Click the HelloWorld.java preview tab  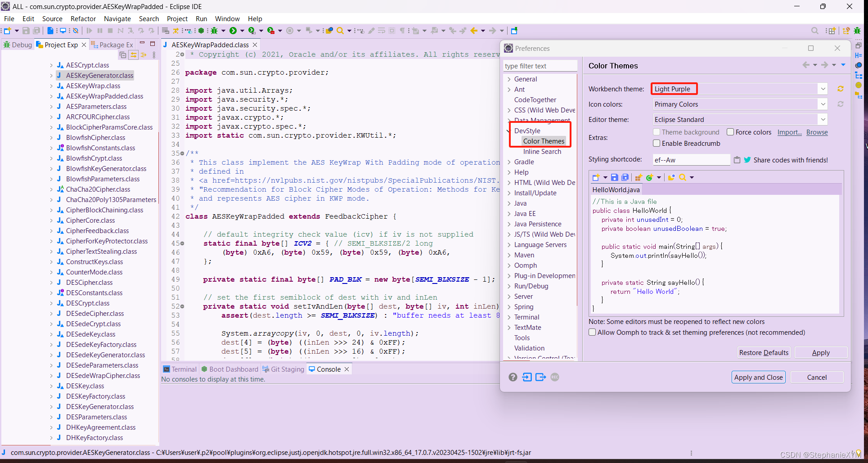tap(616, 190)
